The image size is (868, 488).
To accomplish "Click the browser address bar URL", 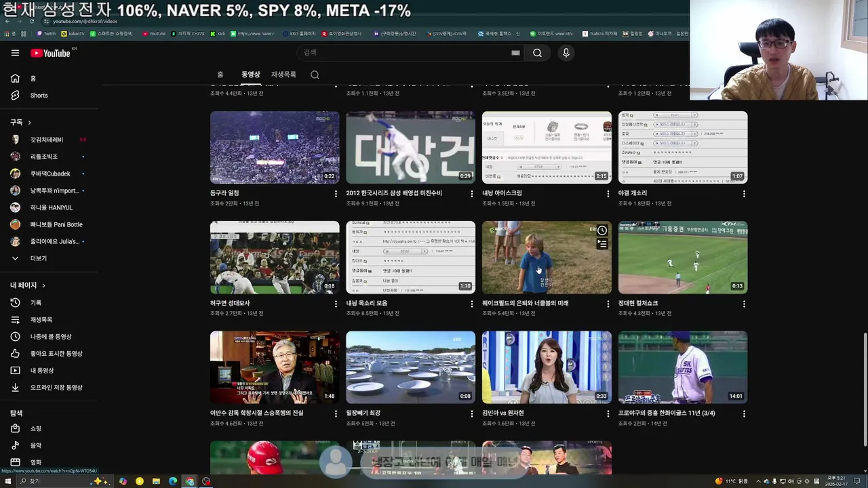I will tap(85, 21).
